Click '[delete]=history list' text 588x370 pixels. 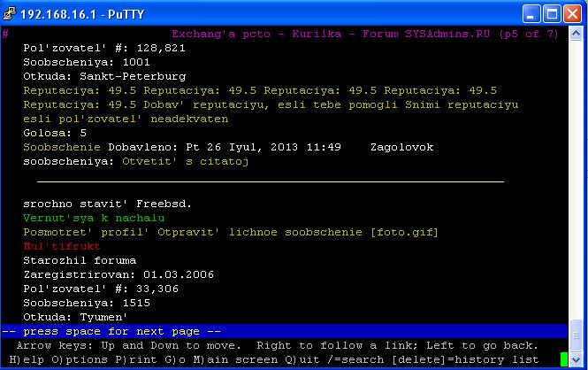465,360
